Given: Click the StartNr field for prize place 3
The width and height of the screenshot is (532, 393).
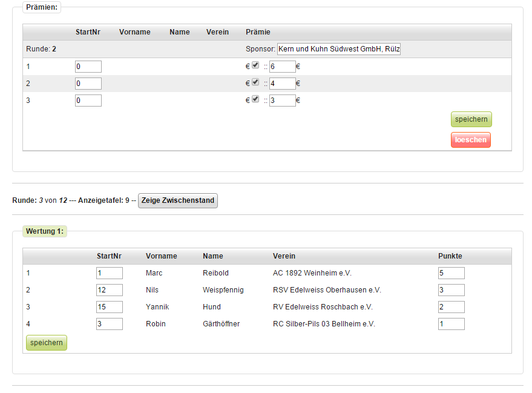Looking at the screenshot, I should [88, 101].
